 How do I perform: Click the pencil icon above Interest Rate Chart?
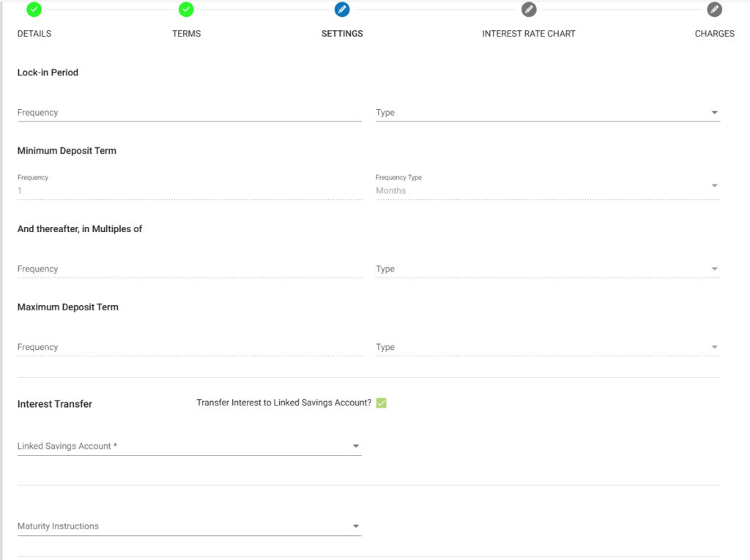(529, 10)
